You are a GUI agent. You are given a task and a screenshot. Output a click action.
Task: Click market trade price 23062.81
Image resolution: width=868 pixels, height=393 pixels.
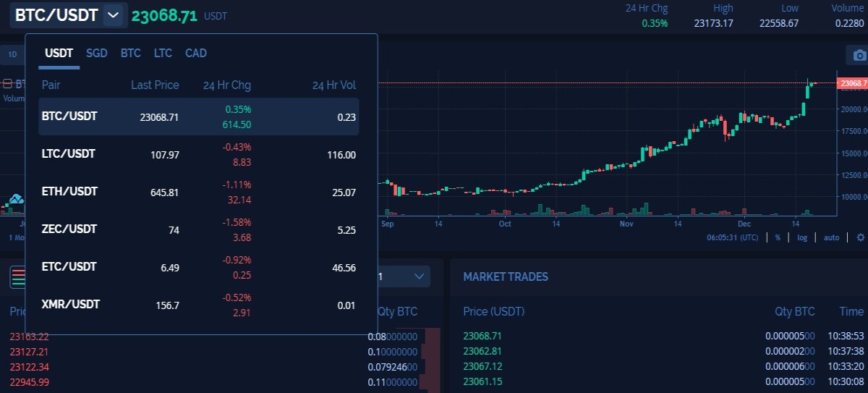click(482, 351)
